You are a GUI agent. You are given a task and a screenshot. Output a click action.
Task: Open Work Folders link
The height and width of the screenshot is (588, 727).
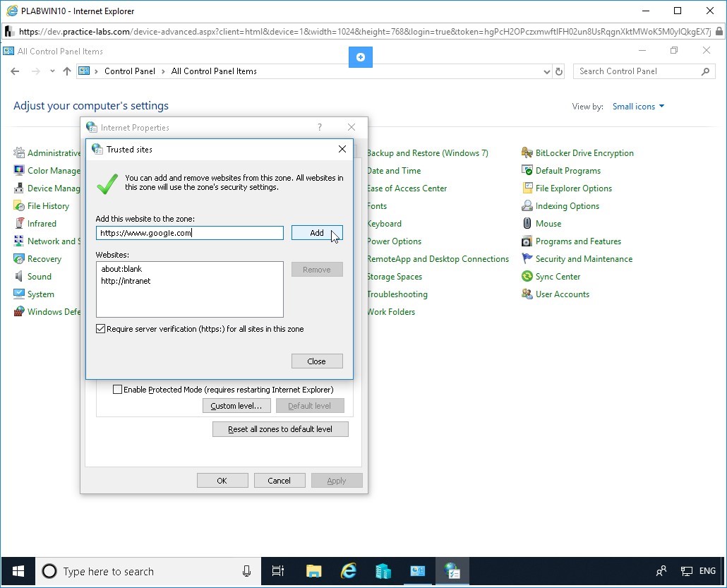pyautogui.click(x=391, y=311)
